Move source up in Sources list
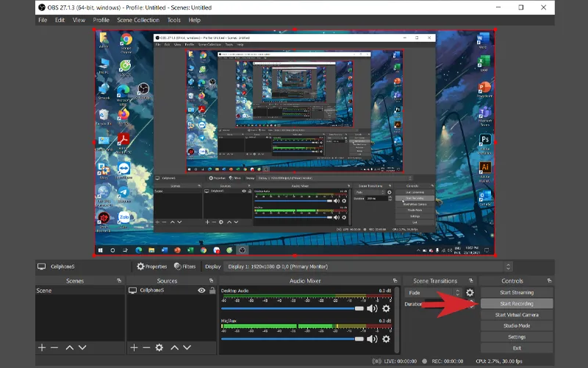 pos(175,347)
